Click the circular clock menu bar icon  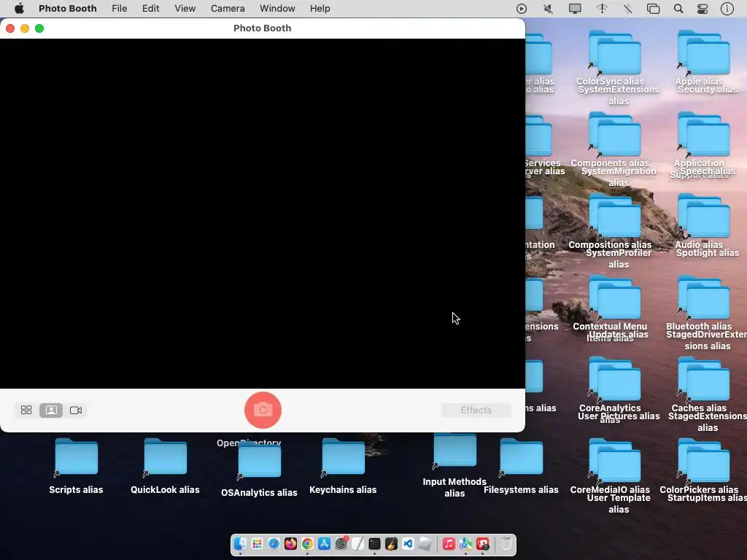point(727,9)
